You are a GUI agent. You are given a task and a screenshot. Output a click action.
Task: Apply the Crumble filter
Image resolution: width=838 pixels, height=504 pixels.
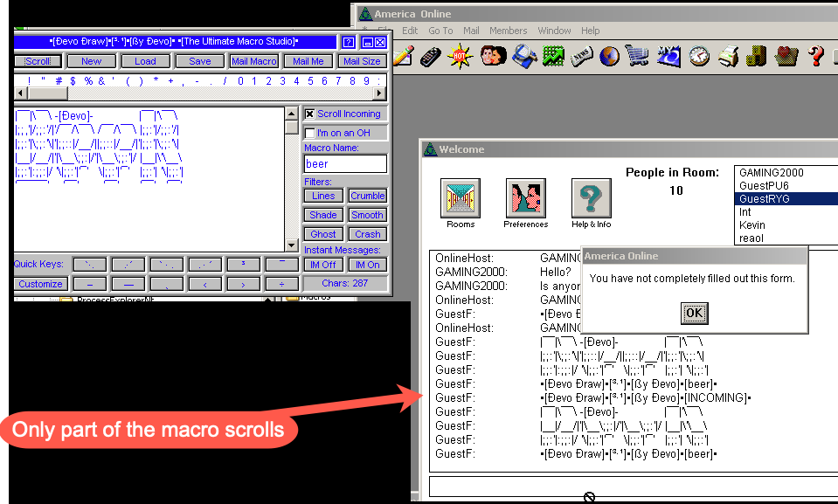[x=367, y=197]
